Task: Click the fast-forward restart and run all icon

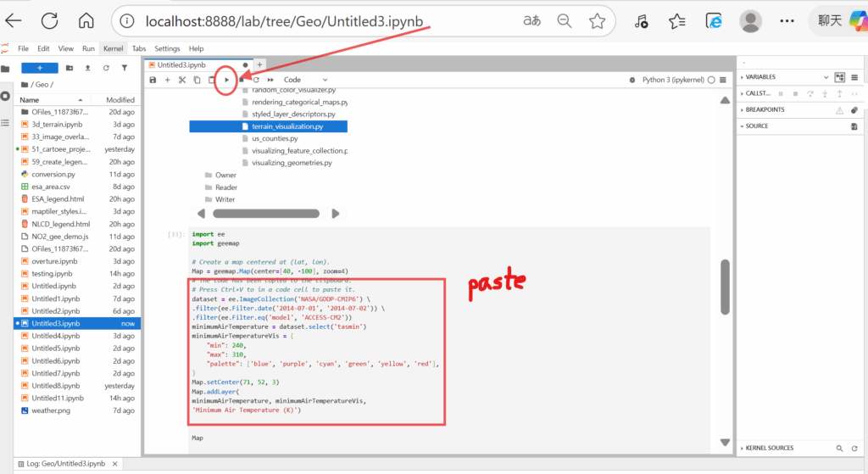Action: pyautogui.click(x=270, y=80)
